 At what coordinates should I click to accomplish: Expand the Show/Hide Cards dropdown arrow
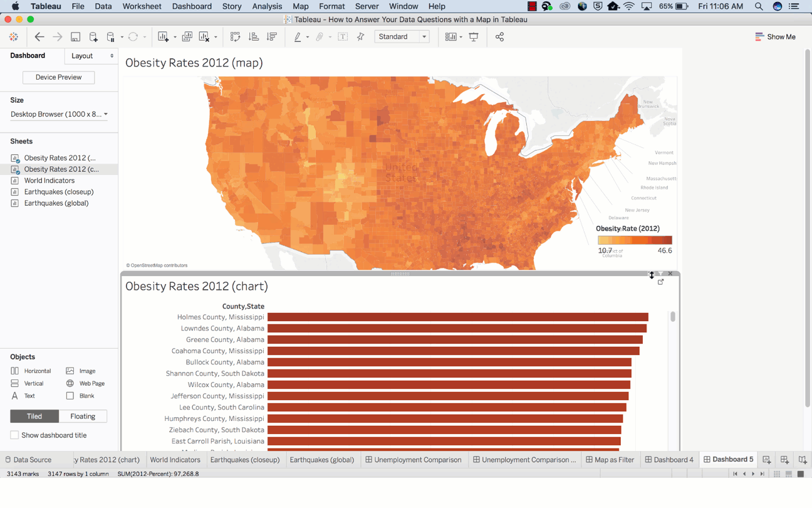[x=461, y=37]
